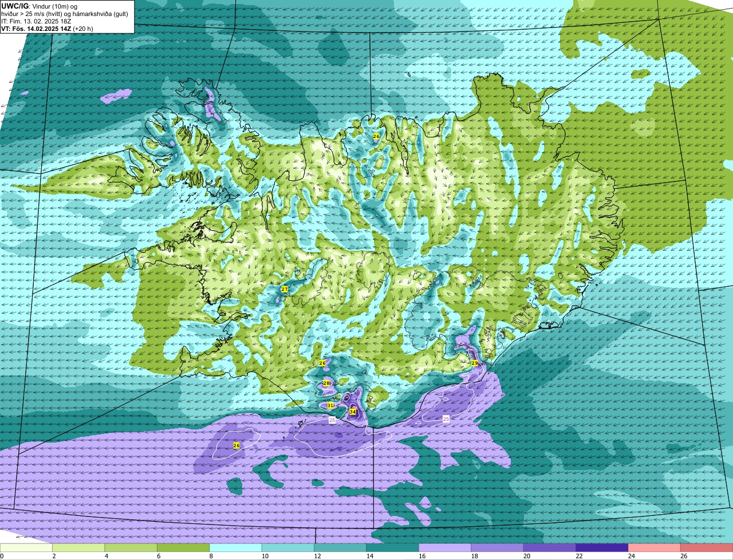Click the '8' tick label on the color scale
The width and height of the screenshot is (733, 560).
coord(211,556)
